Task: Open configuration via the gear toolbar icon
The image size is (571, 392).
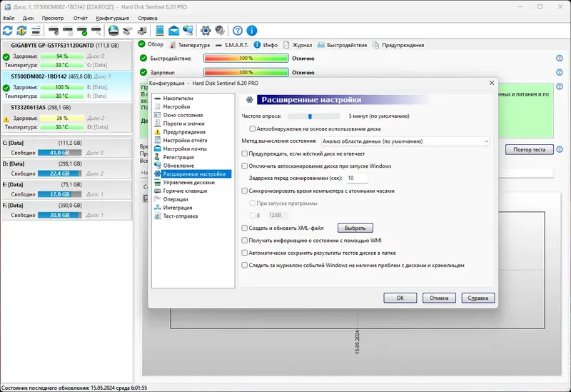Action: click(206, 31)
